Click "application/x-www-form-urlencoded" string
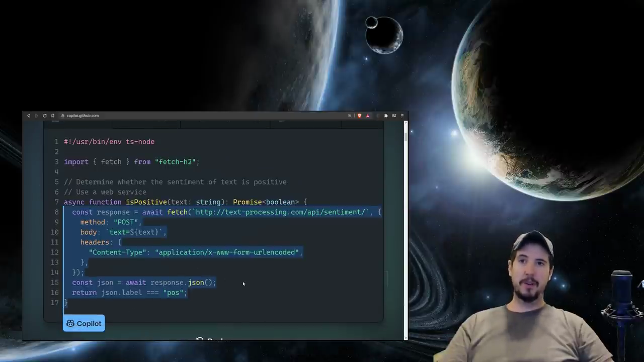 coord(227,252)
